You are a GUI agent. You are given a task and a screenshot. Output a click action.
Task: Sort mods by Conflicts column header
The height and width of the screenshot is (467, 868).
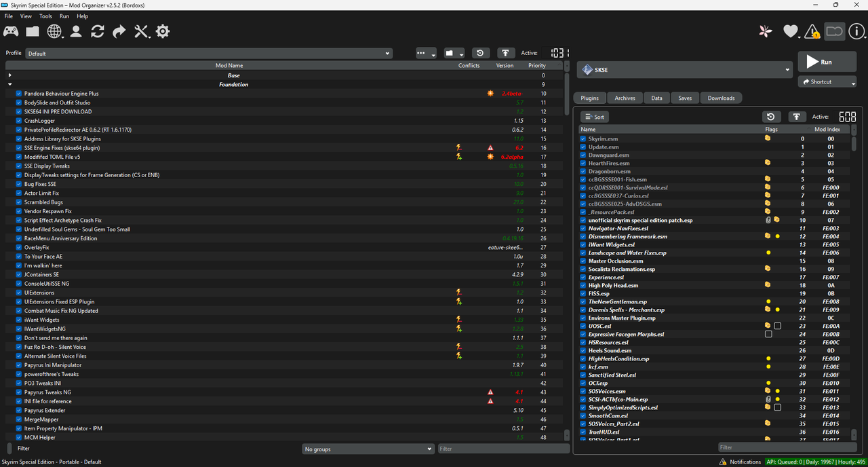point(469,66)
